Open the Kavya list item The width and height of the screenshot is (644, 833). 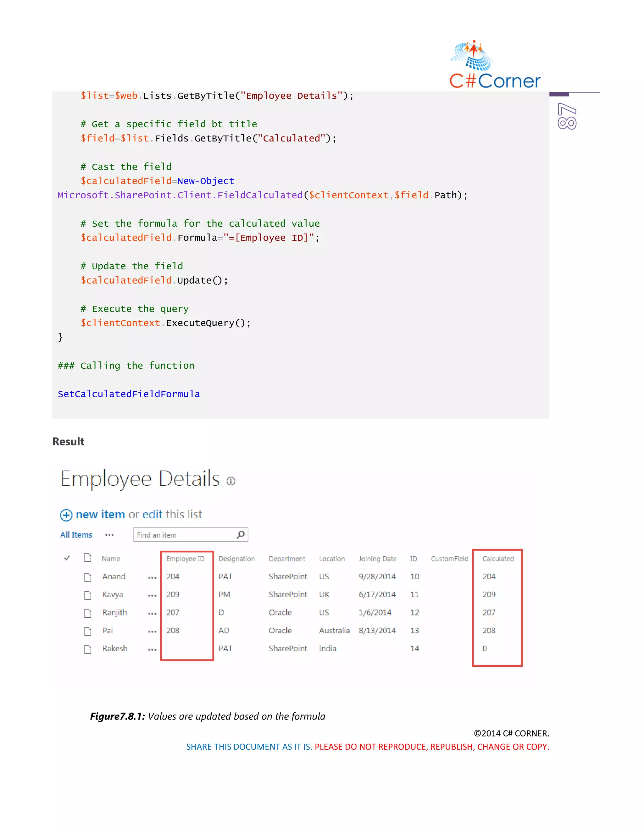113,595
